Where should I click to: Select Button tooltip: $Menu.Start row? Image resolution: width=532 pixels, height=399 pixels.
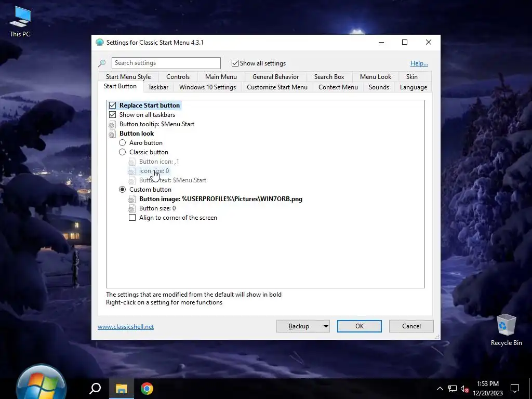click(x=157, y=124)
